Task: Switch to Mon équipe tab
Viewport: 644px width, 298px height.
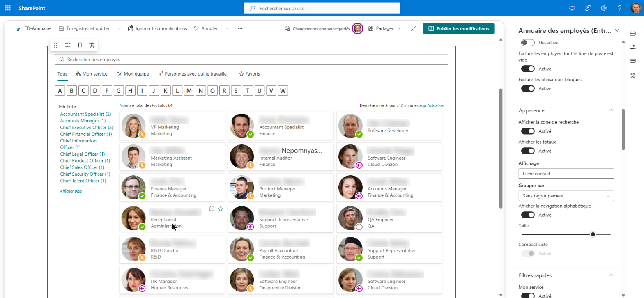Action: coord(133,74)
